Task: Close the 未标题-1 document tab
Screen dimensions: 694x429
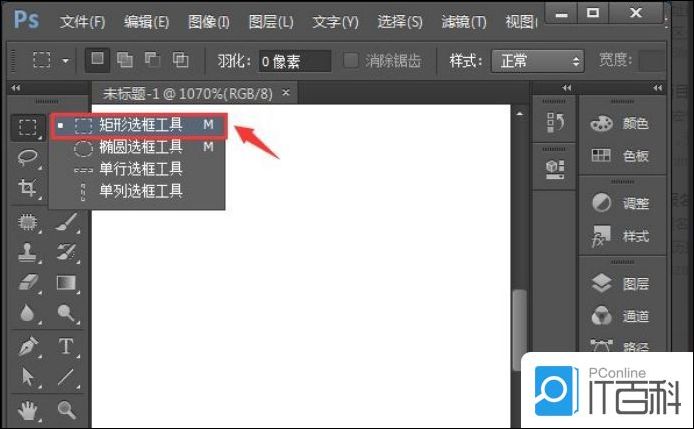Action: [x=286, y=93]
